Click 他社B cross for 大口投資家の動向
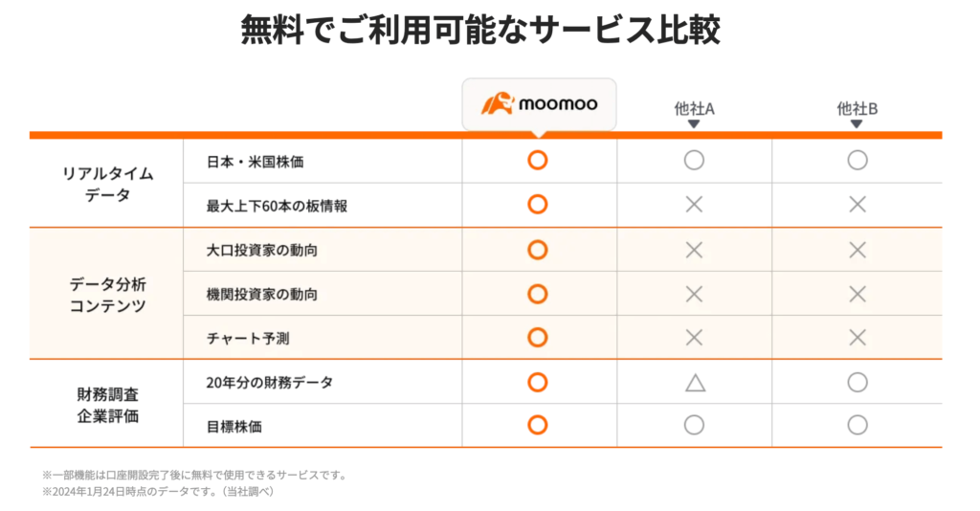Screen dimensions: 980x511 tap(857, 251)
